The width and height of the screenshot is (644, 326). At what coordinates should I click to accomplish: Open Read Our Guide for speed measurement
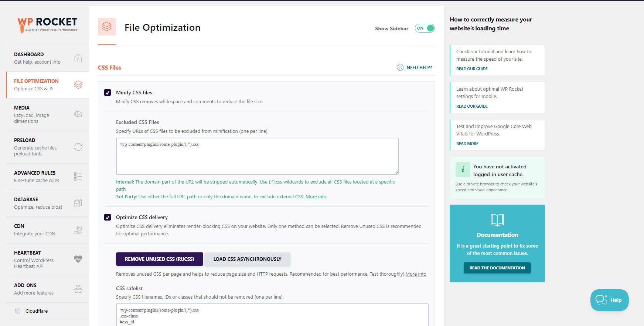tap(472, 69)
